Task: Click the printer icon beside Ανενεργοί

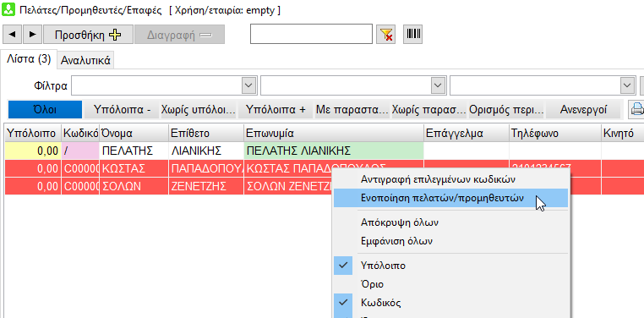Action: pyautogui.click(x=636, y=110)
